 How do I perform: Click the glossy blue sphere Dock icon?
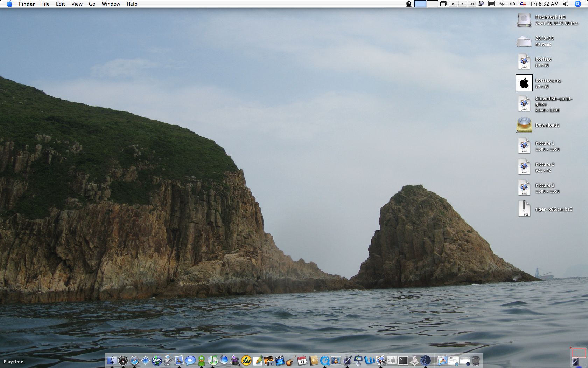224,360
